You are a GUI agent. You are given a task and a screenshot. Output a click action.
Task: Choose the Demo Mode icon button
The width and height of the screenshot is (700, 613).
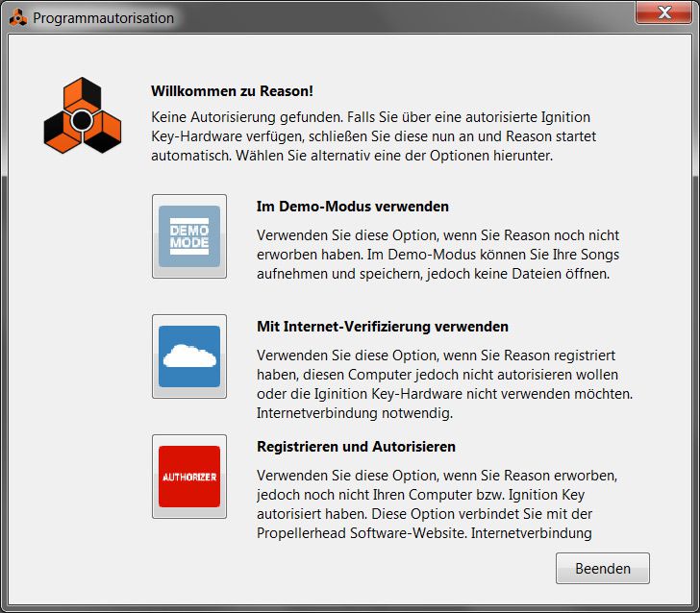click(x=189, y=236)
